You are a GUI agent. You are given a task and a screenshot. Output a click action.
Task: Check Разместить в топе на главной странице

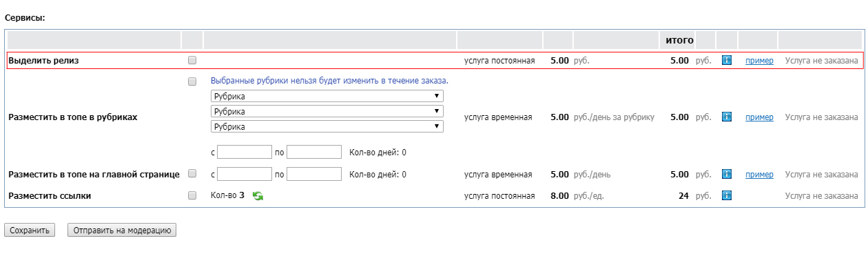(x=192, y=173)
